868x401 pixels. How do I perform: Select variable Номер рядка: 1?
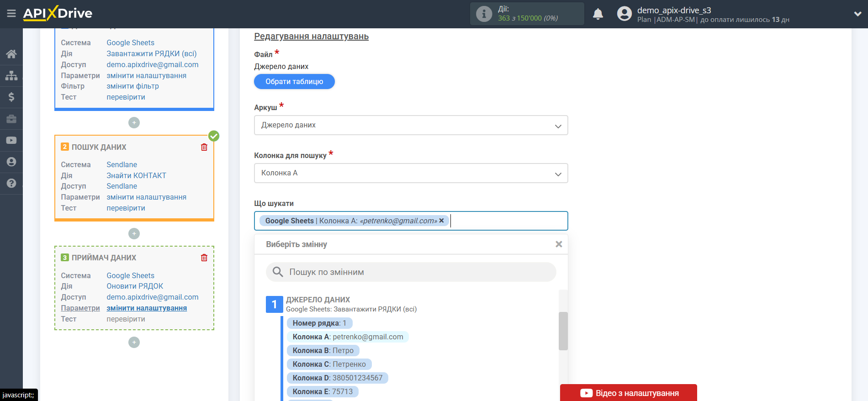pos(319,323)
